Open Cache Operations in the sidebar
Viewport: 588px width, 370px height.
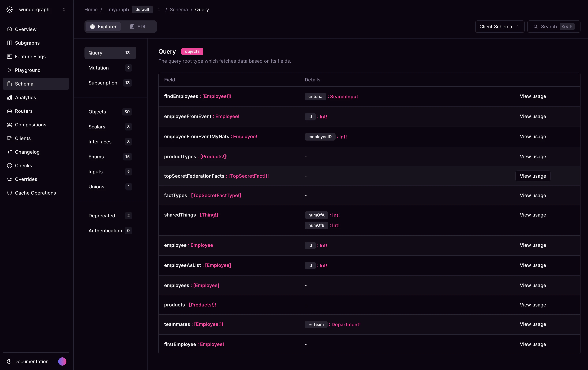tap(35, 193)
